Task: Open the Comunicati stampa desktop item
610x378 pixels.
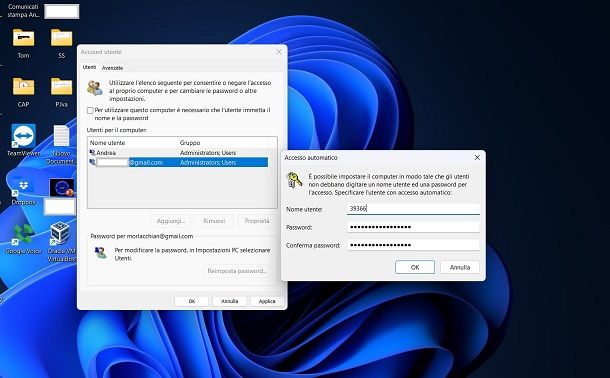Action: [x=23, y=11]
